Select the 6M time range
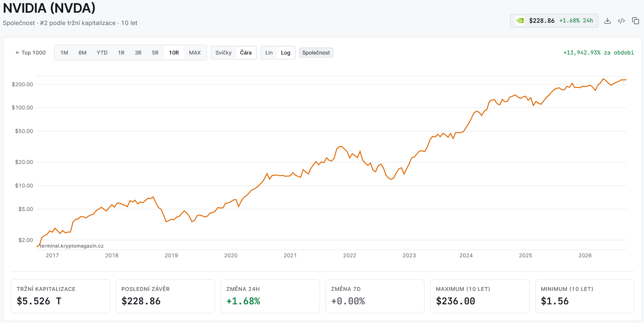This screenshot has width=644, height=323. click(x=83, y=53)
